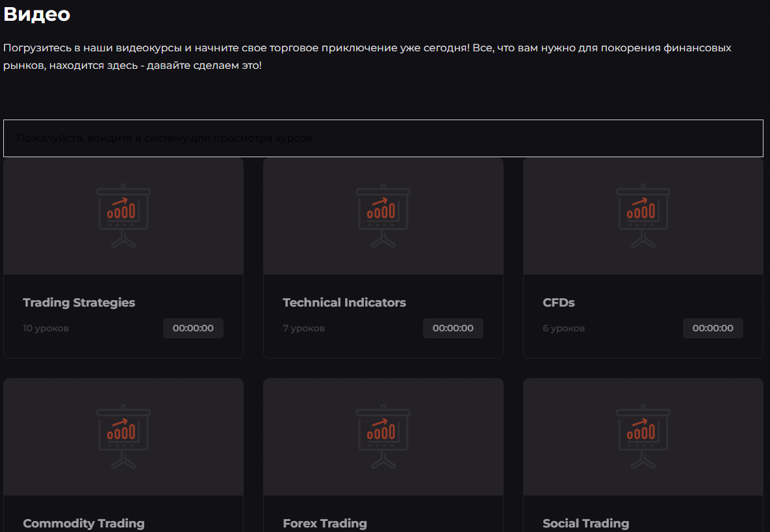
Task: Click the Social Trading presentation chart icon
Action: coord(643,437)
